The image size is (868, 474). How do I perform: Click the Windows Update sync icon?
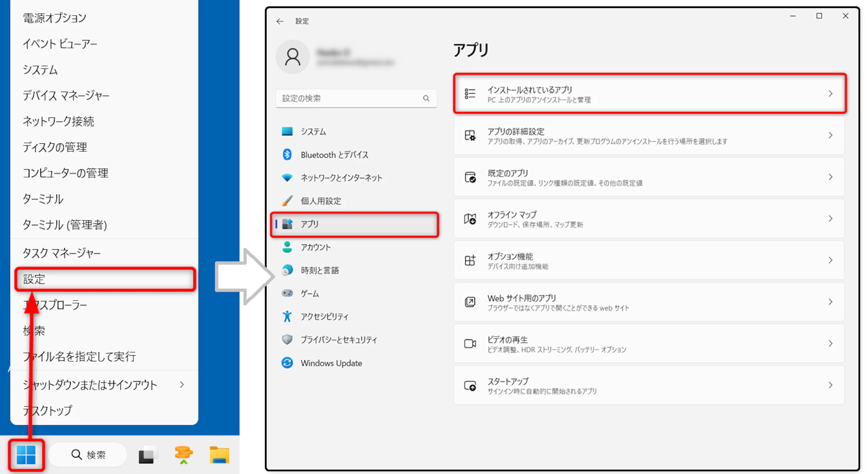(287, 363)
